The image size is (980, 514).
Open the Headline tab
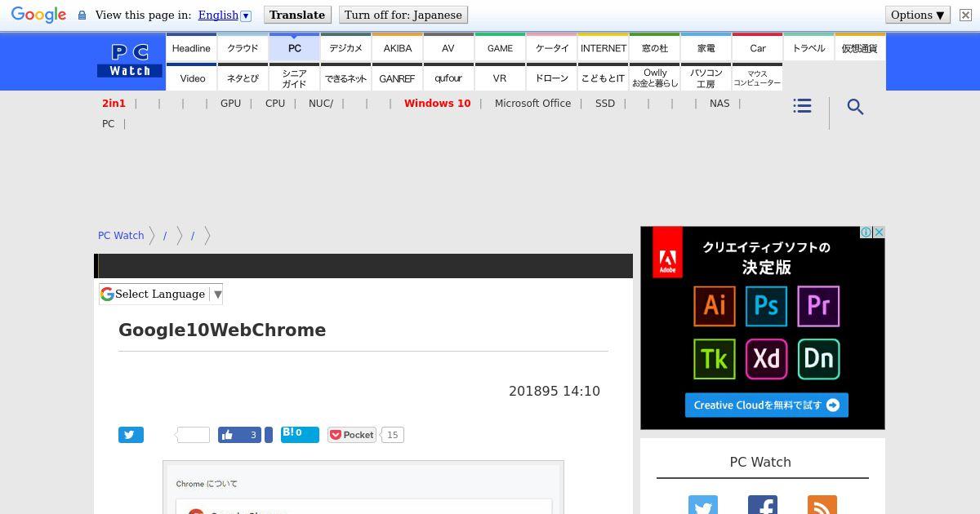coord(191,47)
